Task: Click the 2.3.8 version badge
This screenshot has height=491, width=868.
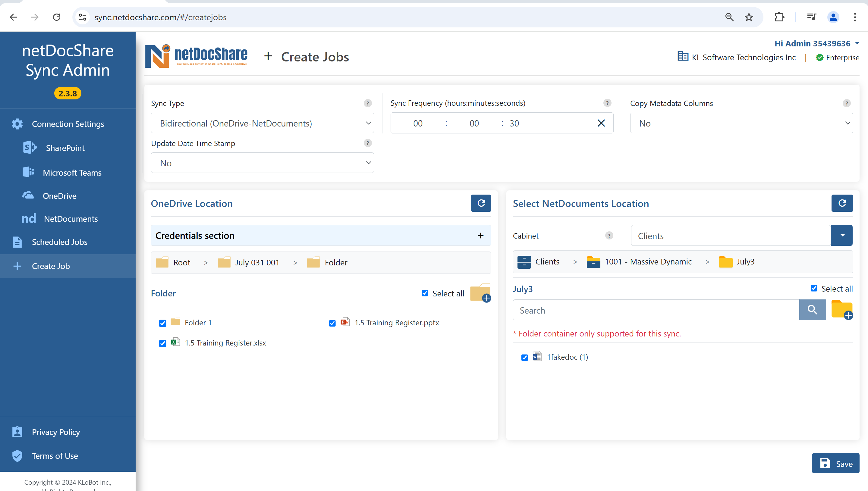Action: [68, 93]
